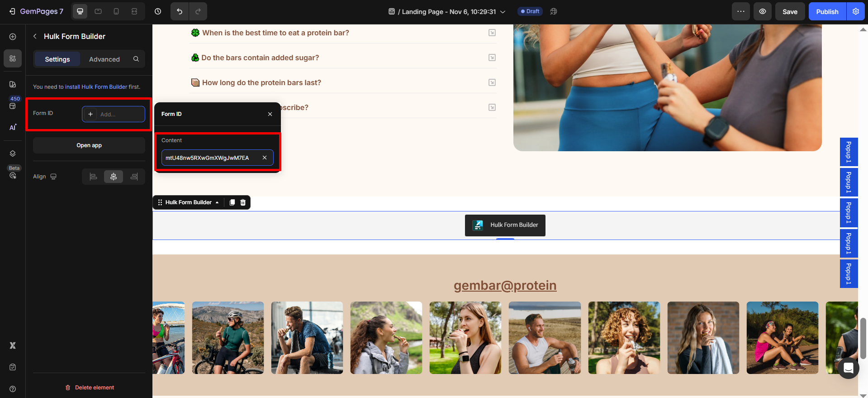Click the Align device breakpoint icon

53,177
